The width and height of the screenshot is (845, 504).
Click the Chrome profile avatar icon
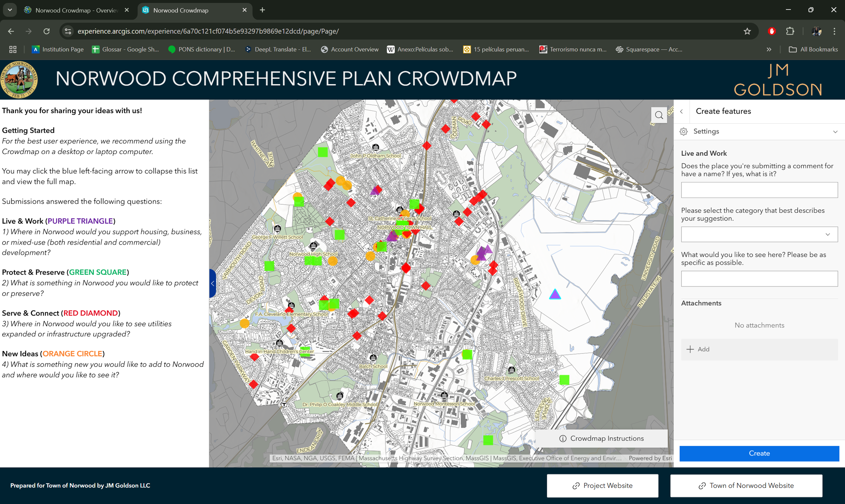coord(817,31)
